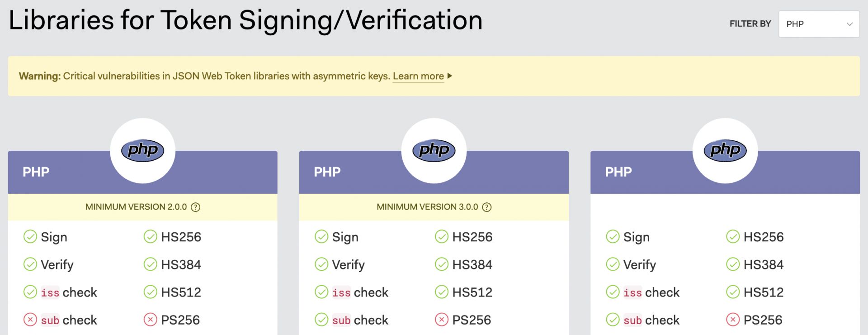Click the green check beside Sign in the 2.0.0 card

pyautogui.click(x=30, y=237)
